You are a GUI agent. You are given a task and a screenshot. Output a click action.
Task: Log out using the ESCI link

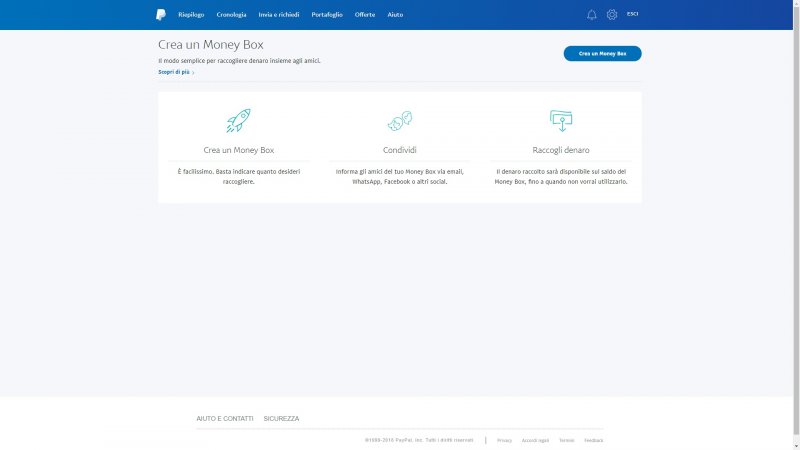pyautogui.click(x=632, y=14)
